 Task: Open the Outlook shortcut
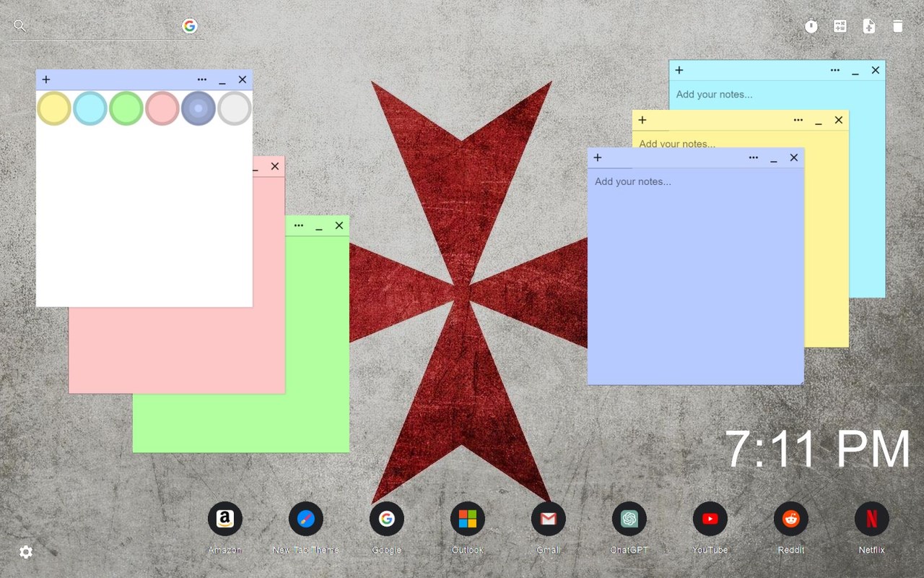click(468, 519)
